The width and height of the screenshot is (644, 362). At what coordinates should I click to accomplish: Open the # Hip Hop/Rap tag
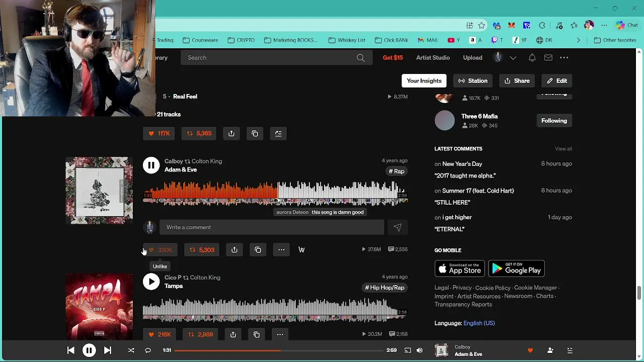pos(385,288)
